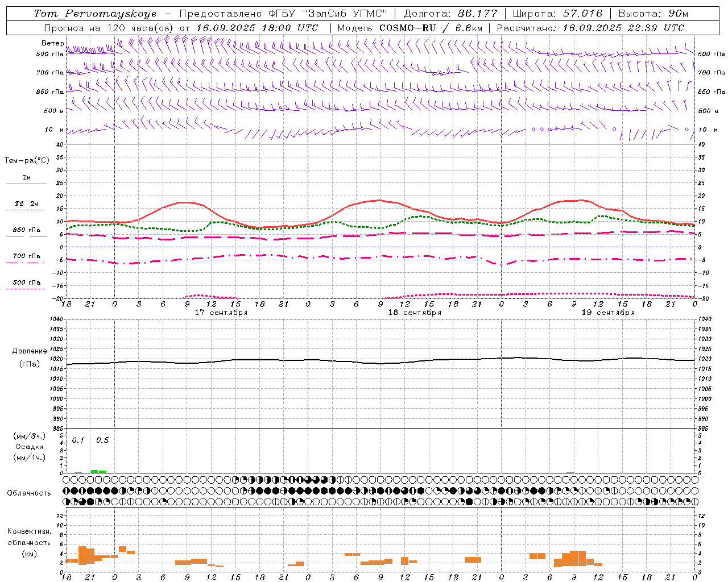Image resolution: width=728 pixels, height=582 pixels.
Task: Click the "(мм/3ч.)" precipitation unit label
Action: point(30,436)
